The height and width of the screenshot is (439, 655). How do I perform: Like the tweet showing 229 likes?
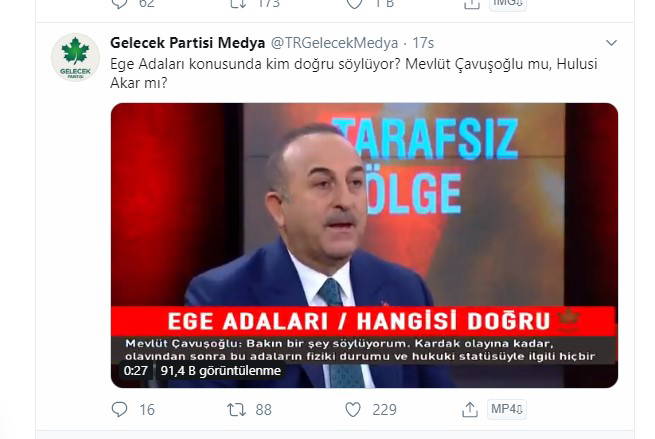tap(353, 409)
